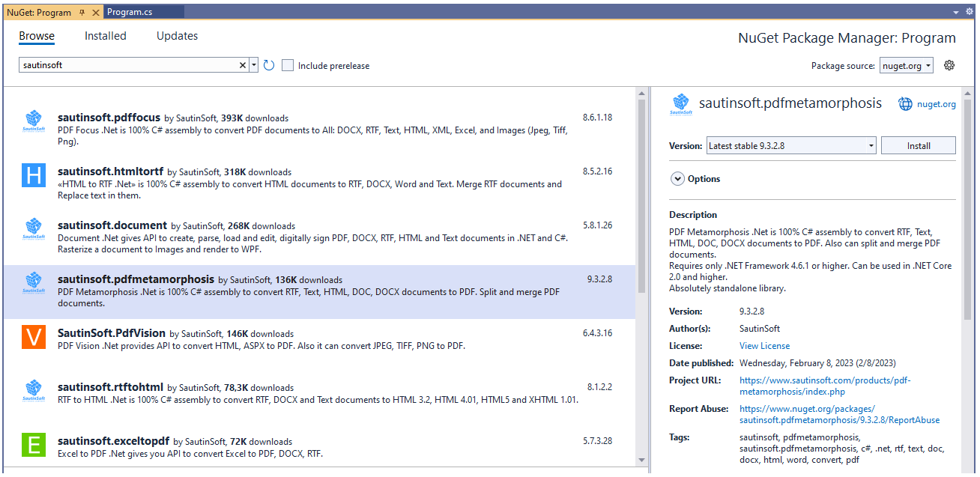Viewport: 980px width, 477px height.
Task: Expand the Options section
Action: (x=677, y=178)
